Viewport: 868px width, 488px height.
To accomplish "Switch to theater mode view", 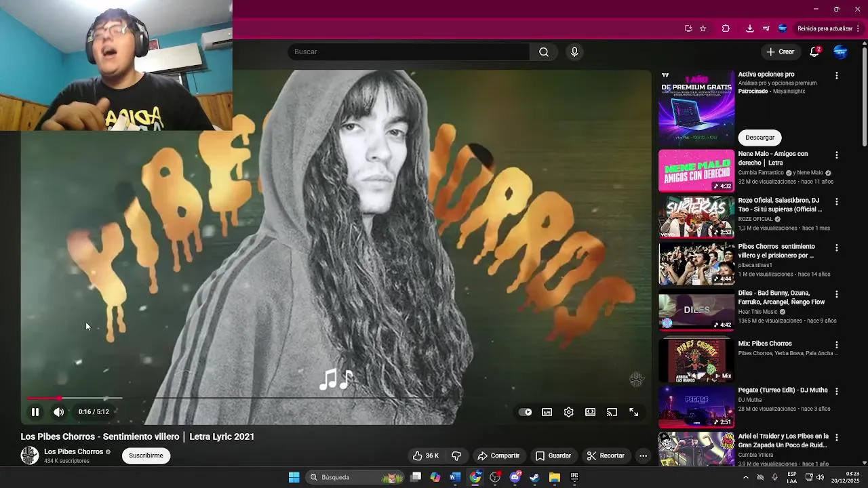I will (x=591, y=412).
